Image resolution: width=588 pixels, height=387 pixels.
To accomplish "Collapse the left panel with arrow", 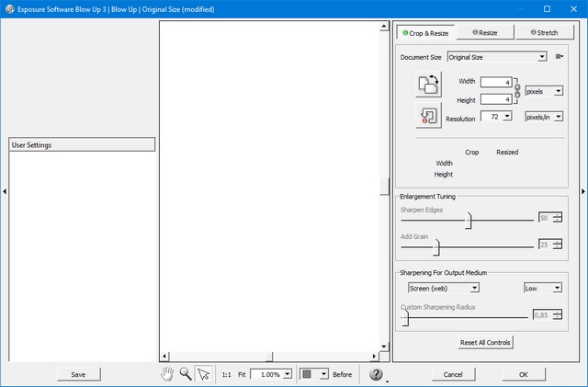I will (x=4, y=191).
